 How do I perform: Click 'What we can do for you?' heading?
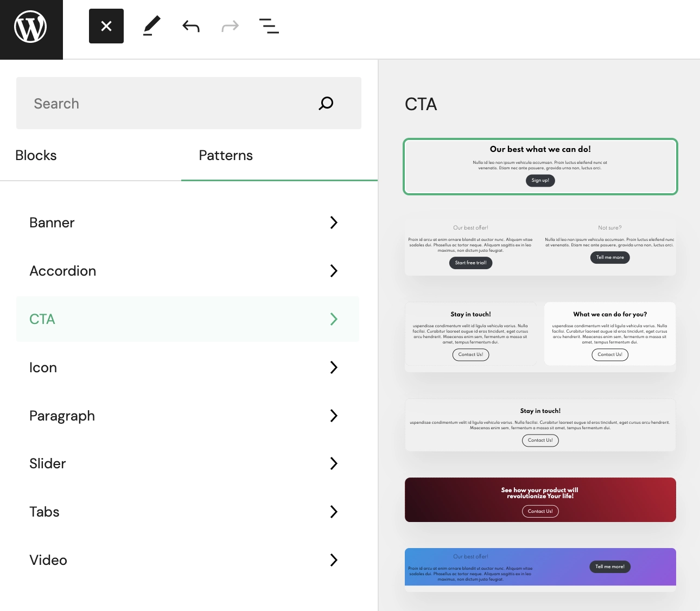tap(610, 314)
